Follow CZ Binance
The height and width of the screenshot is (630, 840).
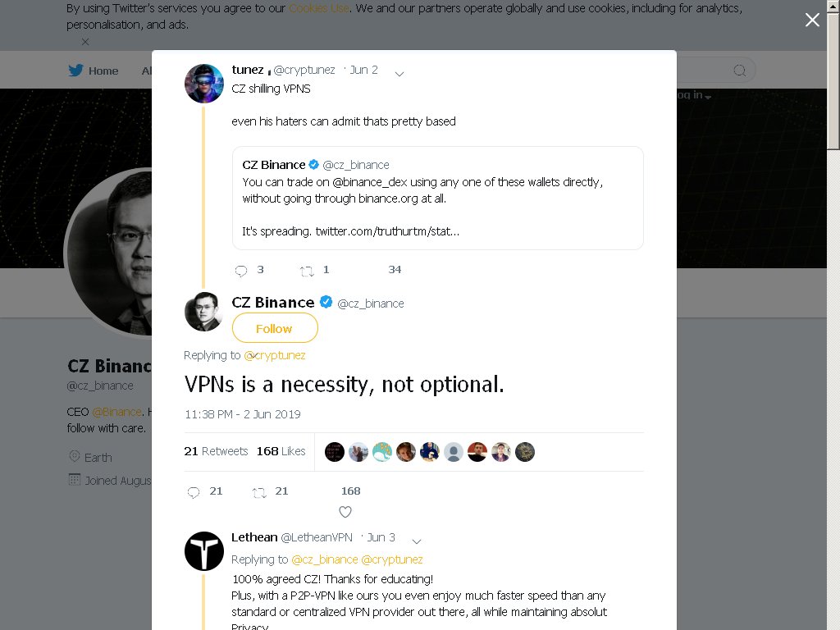pos(275,328)
